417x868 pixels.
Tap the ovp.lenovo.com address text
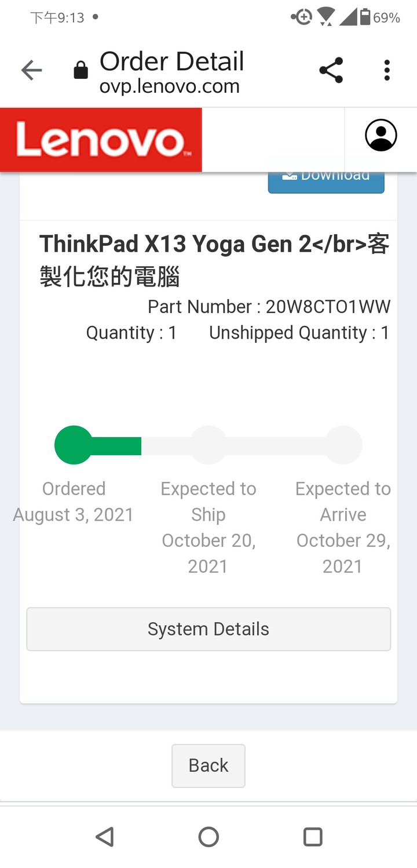click(170, 87)
